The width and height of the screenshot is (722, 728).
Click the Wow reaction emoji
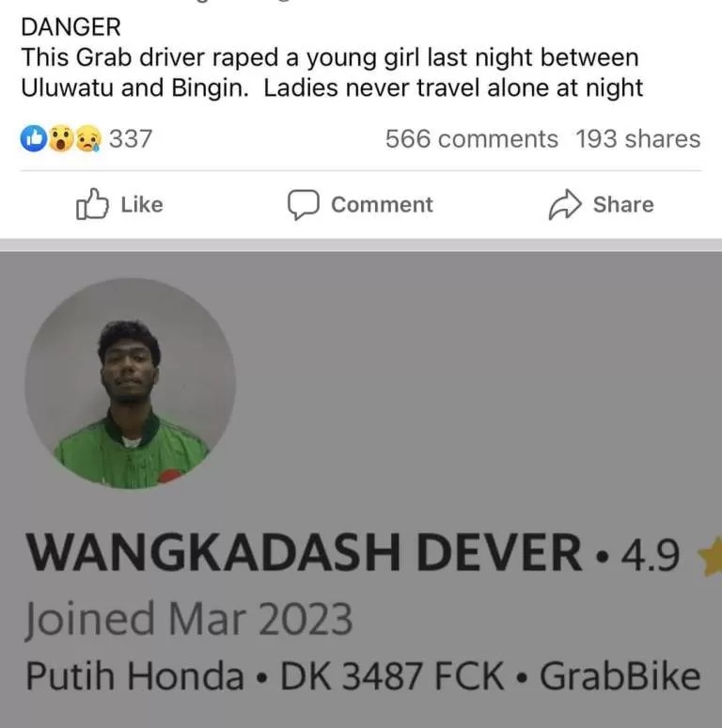click(61, 138)
